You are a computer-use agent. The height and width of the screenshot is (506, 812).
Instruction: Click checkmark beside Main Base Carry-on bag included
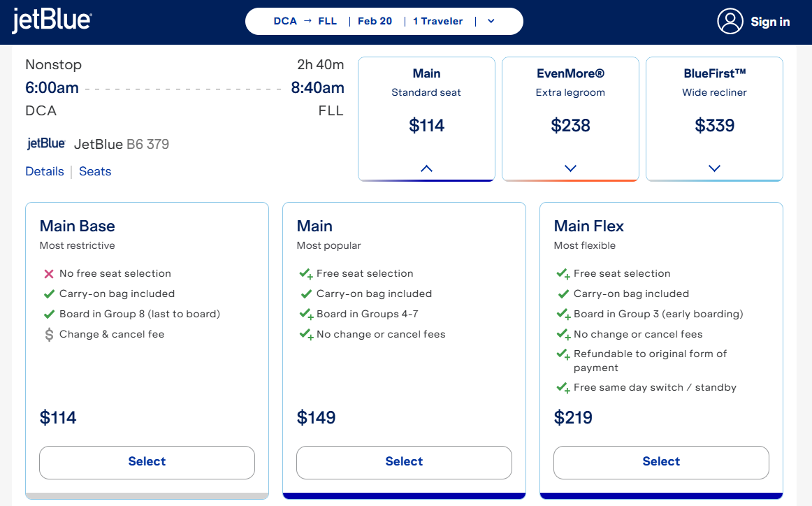pyautogui.click(x=49, y=294)
